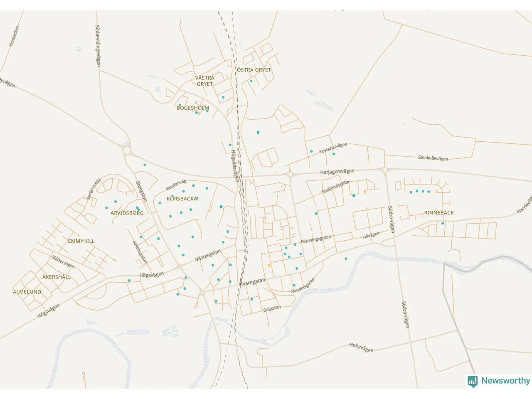Select the ÅKERSHÄLL district label
Image resolution: width=532 pixels, height=399 pixels.
coord(57,277)
